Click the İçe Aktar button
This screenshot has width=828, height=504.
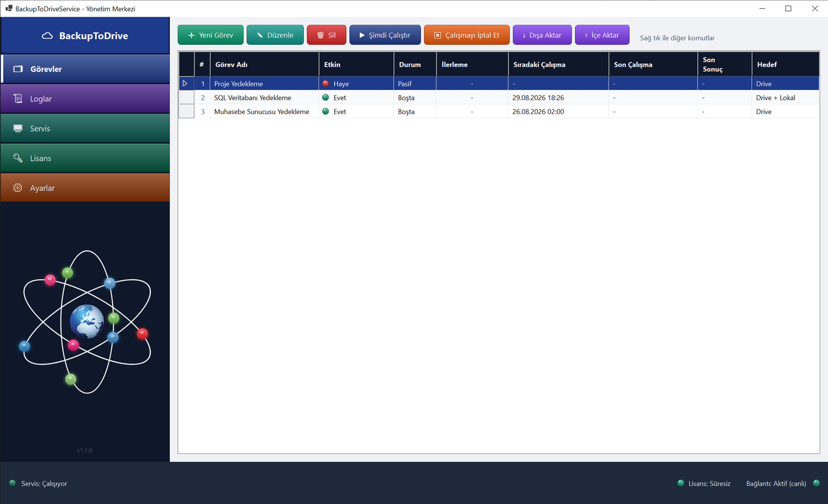tap(602, 35)
